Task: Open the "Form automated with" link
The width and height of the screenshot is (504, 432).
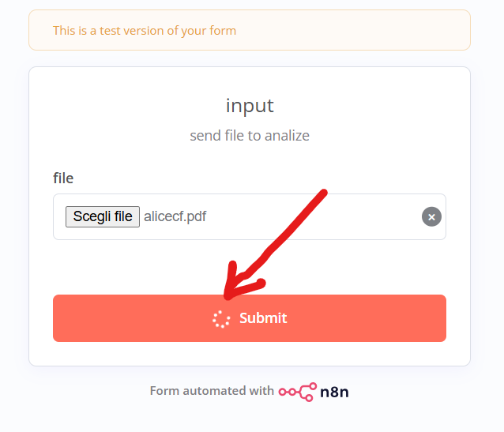Action: (212, 391)
